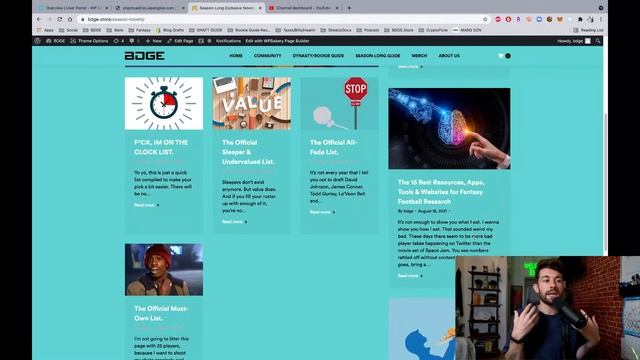The width and height of the screenshot is (640, 360).
Task: Open the Bank bookmarks folder
Action: (x=115, y=30)
